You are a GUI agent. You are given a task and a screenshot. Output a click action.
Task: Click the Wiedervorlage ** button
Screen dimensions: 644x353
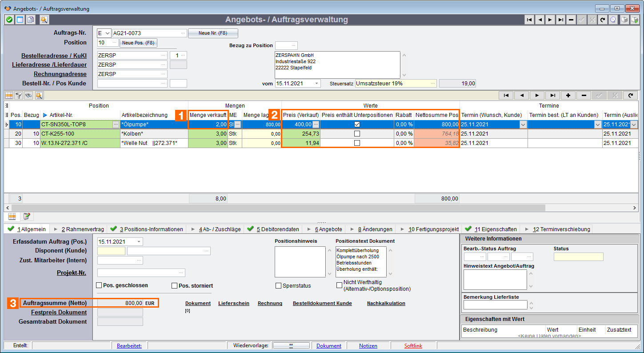291,345
